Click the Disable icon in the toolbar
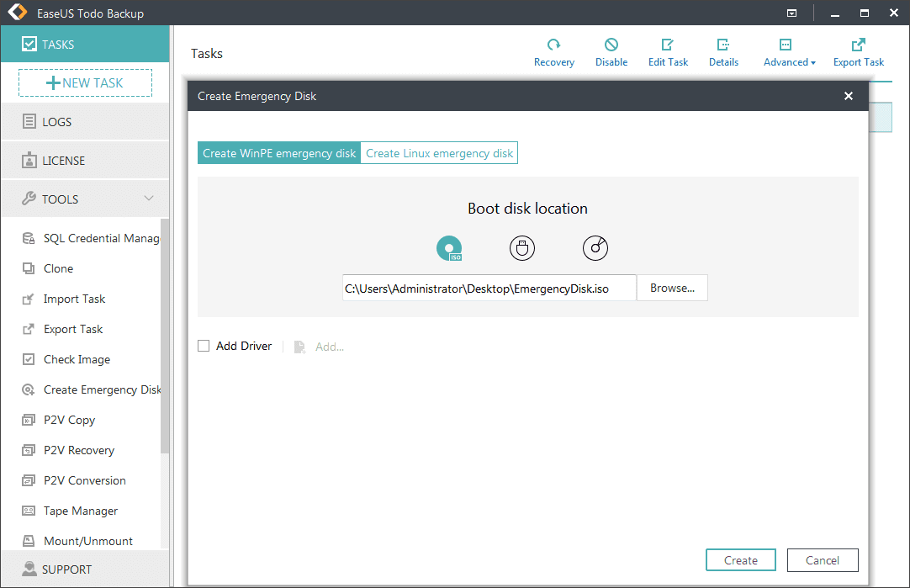This screenshot has height=588, width=910. 611,50
